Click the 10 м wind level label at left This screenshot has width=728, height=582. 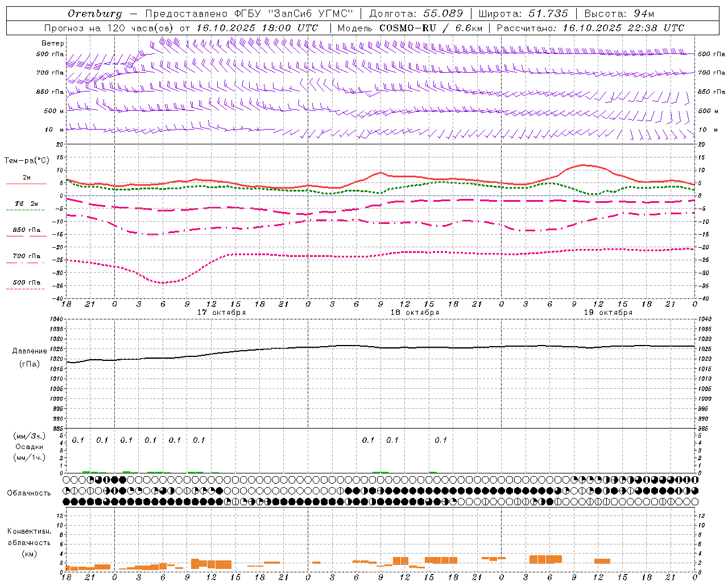[55, 130]
